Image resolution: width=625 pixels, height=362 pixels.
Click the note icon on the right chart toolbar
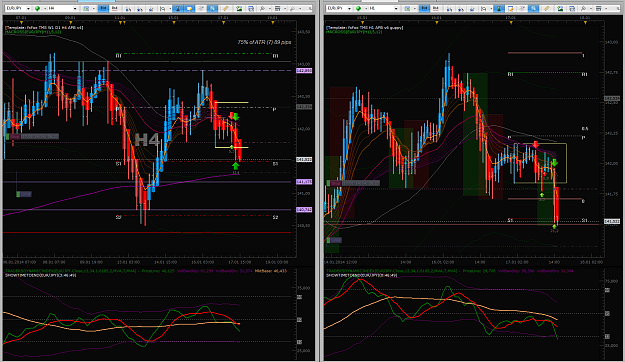click(x=510, y=8)
